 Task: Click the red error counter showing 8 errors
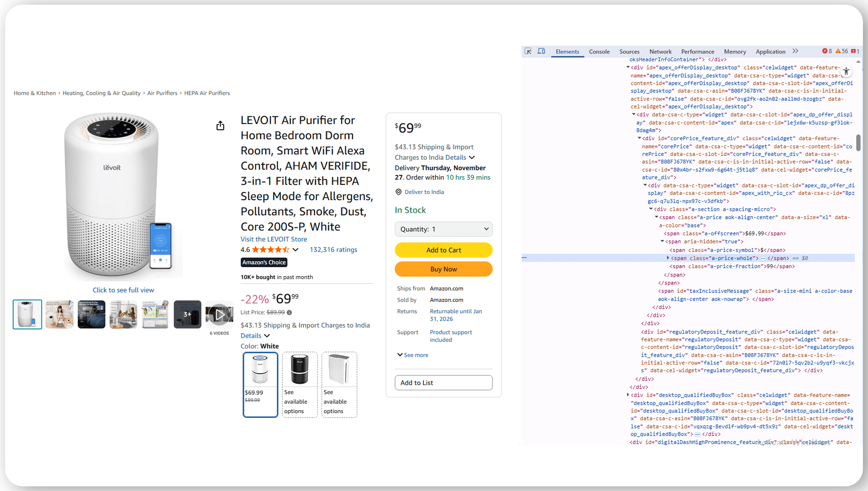[827, 51]
